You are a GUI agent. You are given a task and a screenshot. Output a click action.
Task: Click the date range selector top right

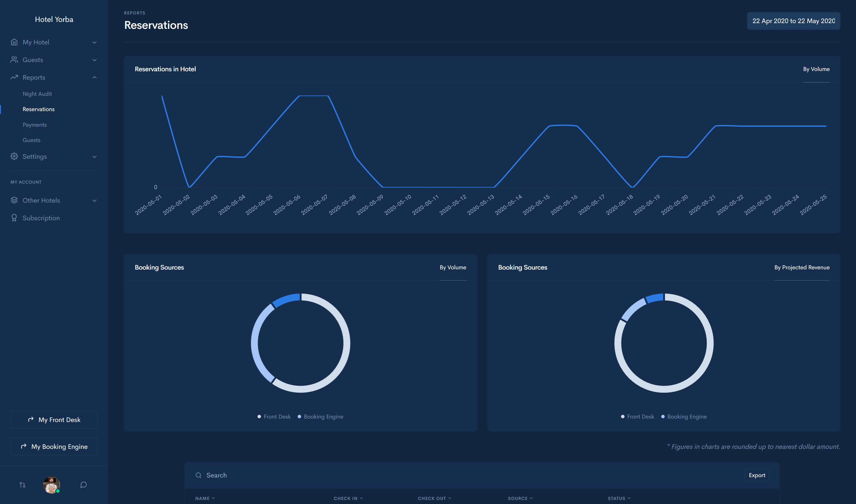(793, 20)
